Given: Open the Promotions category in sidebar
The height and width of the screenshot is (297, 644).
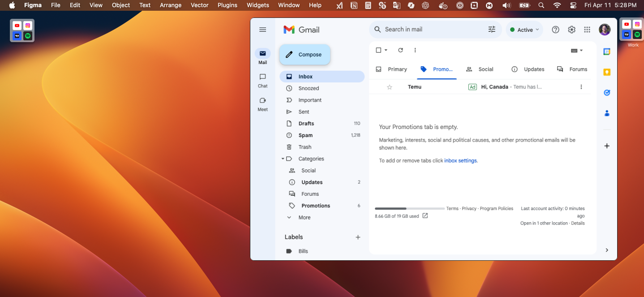Looking at the screenshot, I should (x=322, y=206).
